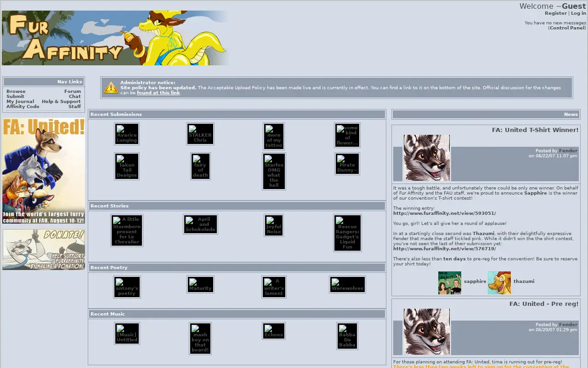
Task: Click thazumi's user avatar icon
Action: point(499,283)
